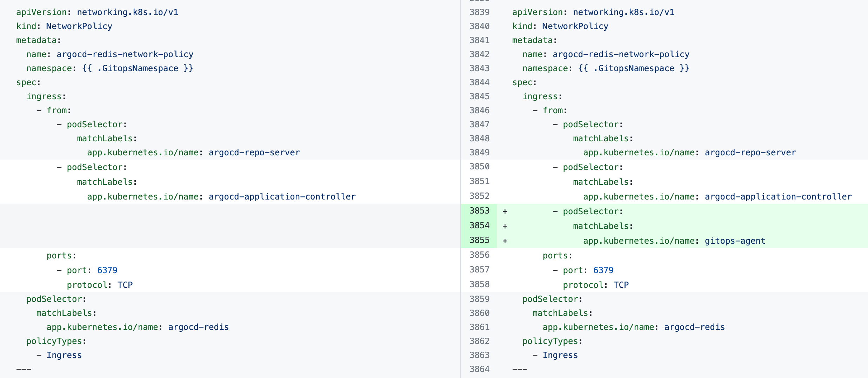Select line number 3854

[479, 225]
